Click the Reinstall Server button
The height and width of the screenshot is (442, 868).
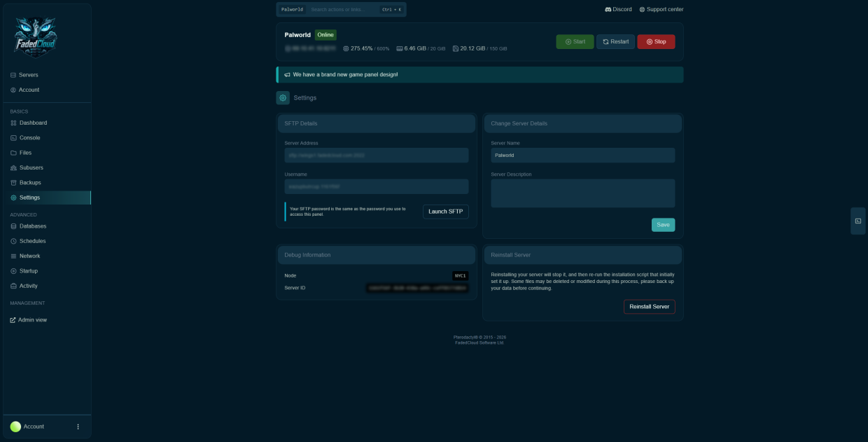coord(650,307)
